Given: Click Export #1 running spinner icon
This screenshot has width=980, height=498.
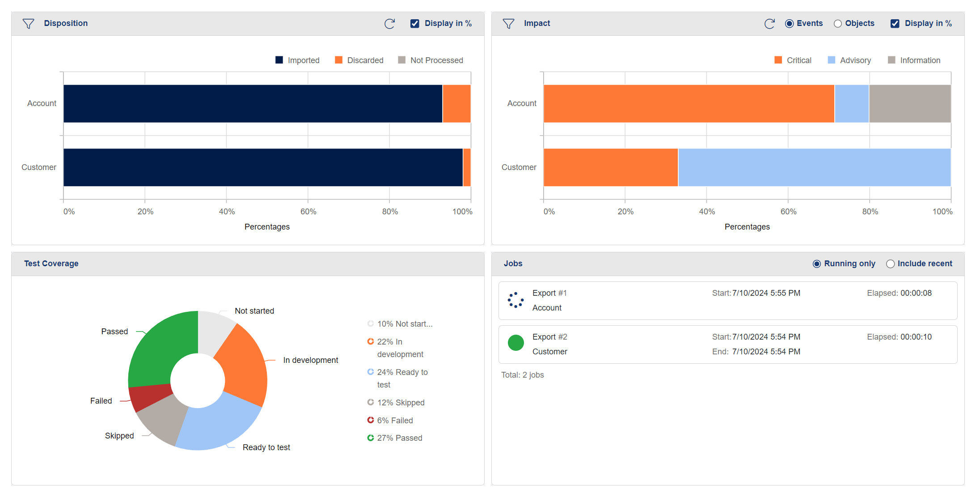Looking at the screenshot, I should coord(515,300).
